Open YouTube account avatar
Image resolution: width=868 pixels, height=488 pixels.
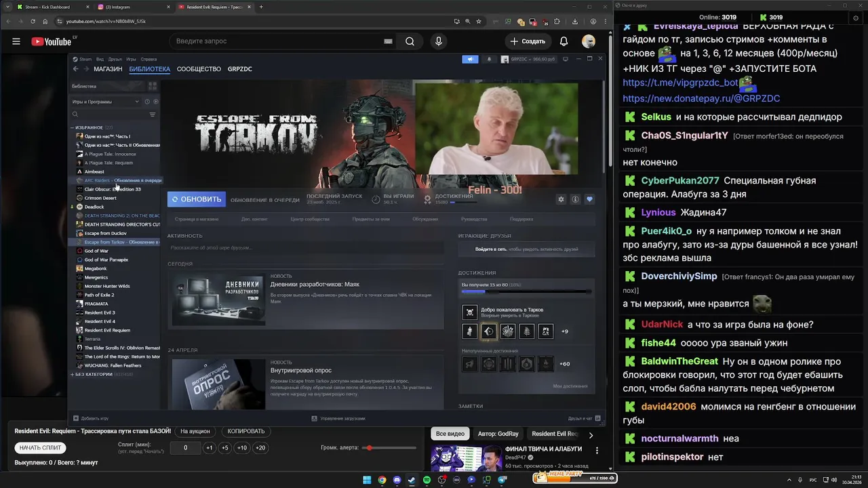point(589,41)
